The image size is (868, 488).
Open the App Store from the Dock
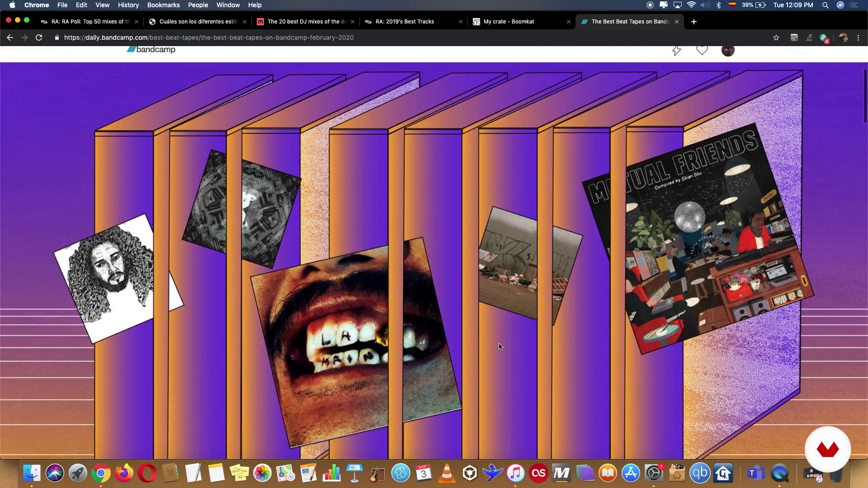coord(631,473)
